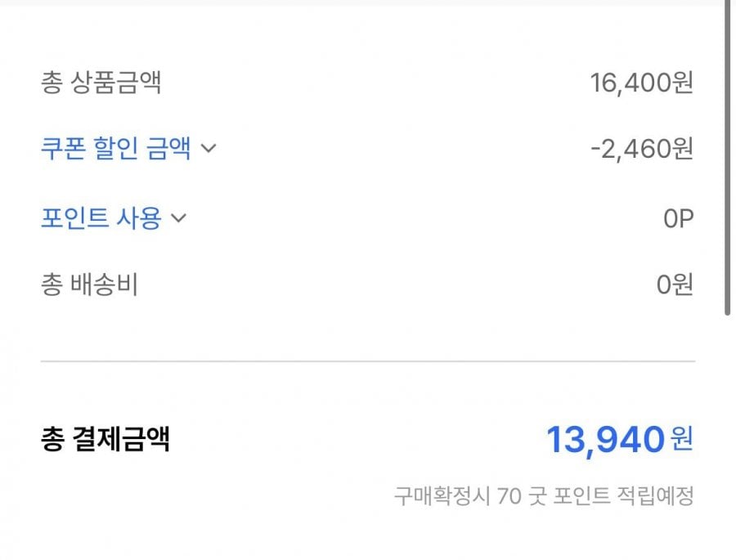Click the 총 배송비 label

(89, 285)
